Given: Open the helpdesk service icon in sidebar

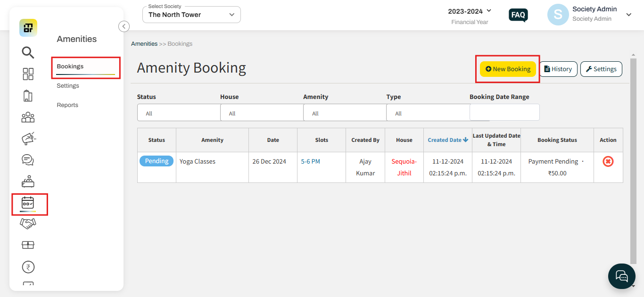Looking at the screenshot, I should click(x=28, y=181).
